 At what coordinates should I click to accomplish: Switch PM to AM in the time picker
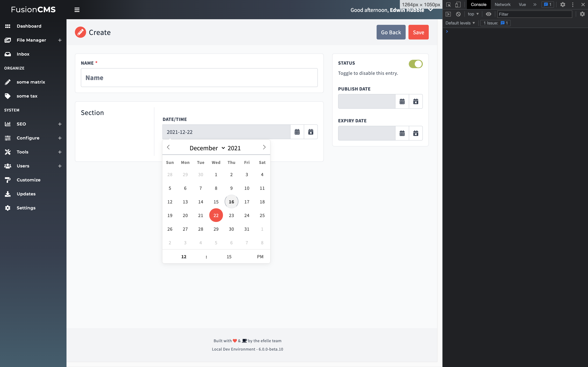260,257
